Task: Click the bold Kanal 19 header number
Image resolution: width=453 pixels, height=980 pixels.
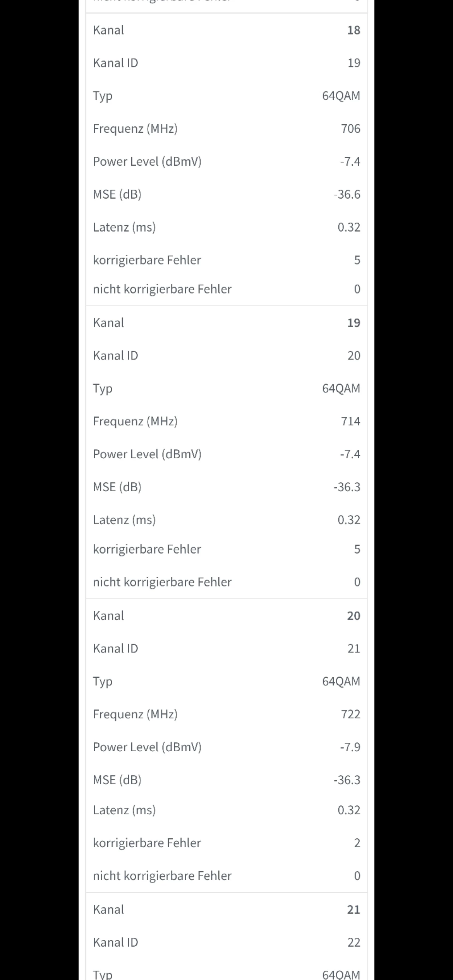Action: [353, 323]
